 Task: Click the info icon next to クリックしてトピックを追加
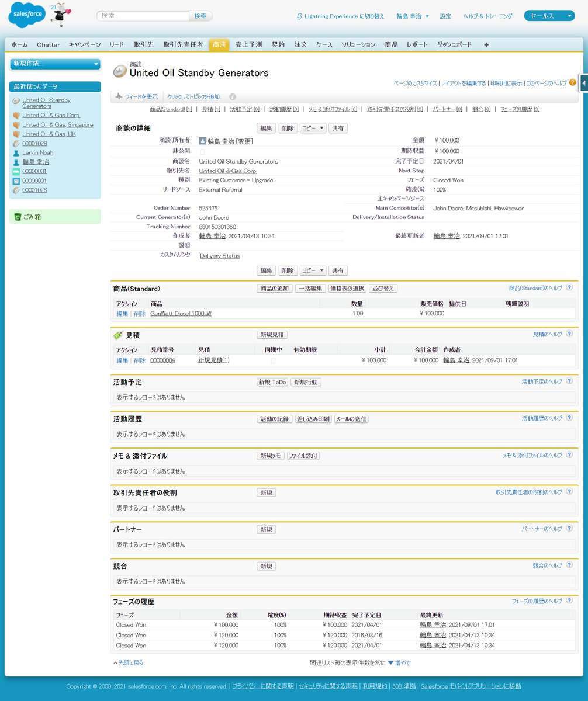pyautogui.click(x=233, y=97)
